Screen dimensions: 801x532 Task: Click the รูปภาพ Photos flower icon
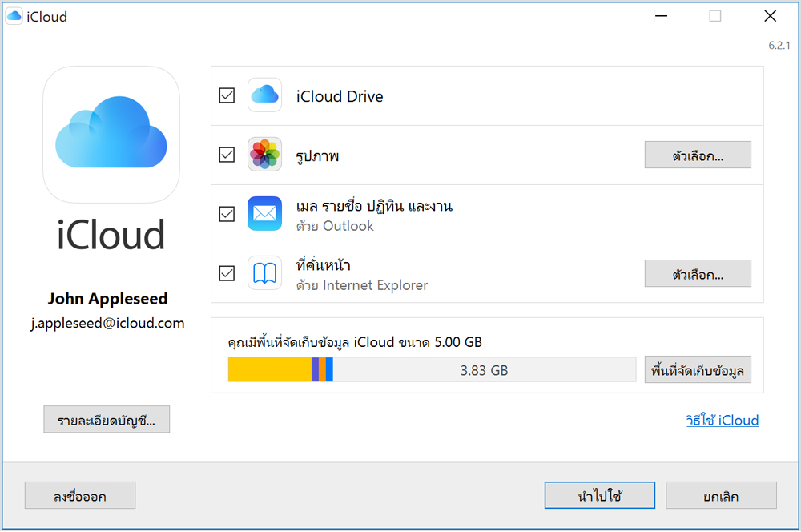pos(264,155)
